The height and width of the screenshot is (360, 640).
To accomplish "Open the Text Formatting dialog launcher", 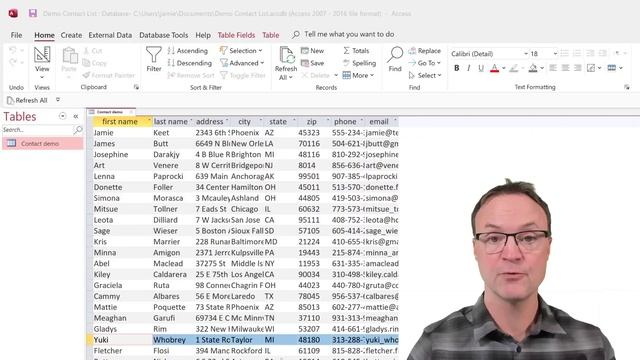I will click(x=627, y=87).
